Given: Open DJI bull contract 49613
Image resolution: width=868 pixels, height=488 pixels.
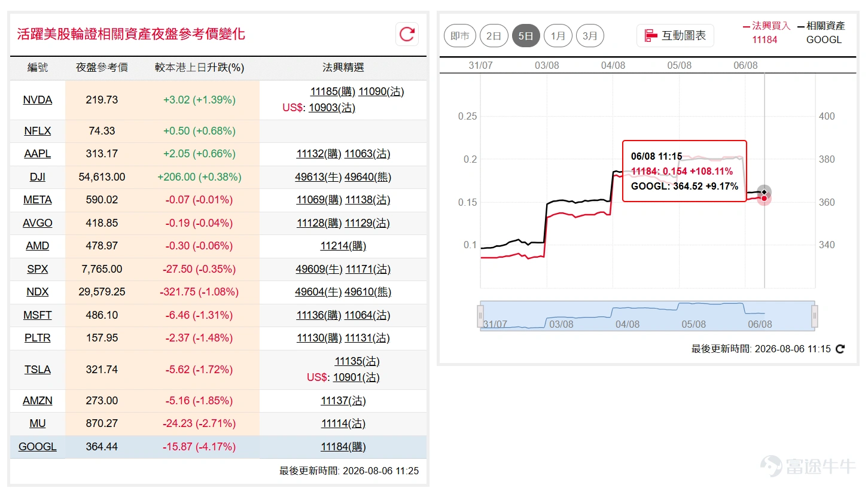Looking at the screenshot, I should coord(318,177).
